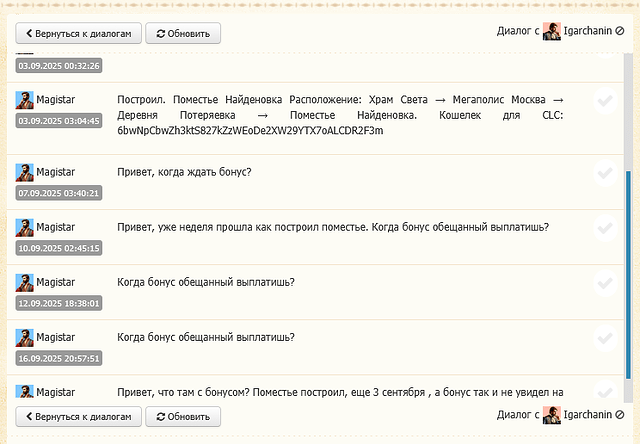Click Magistar avatar on 10.09.2025 message
Screen dimensions: 640x444
point(24,228)
